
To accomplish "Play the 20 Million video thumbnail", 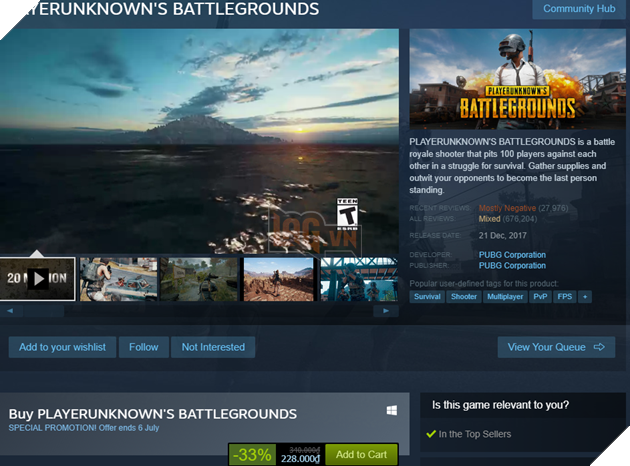I will pyautogui.click(x=38, y=279).
